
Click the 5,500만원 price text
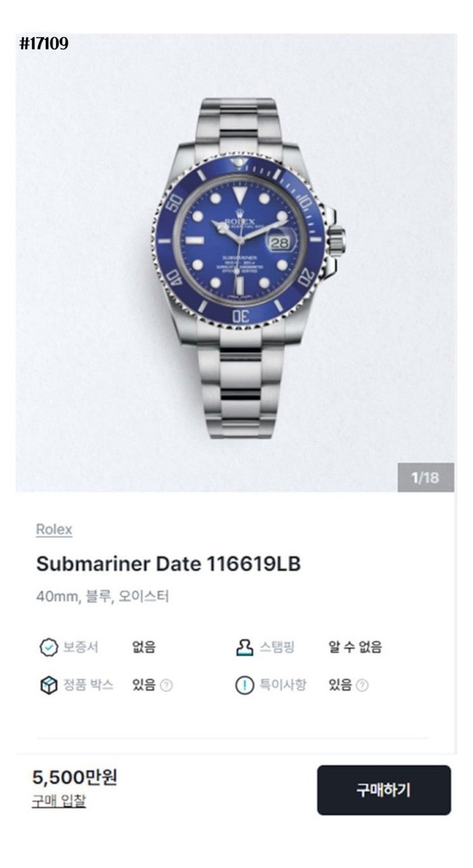pos(75,777)
